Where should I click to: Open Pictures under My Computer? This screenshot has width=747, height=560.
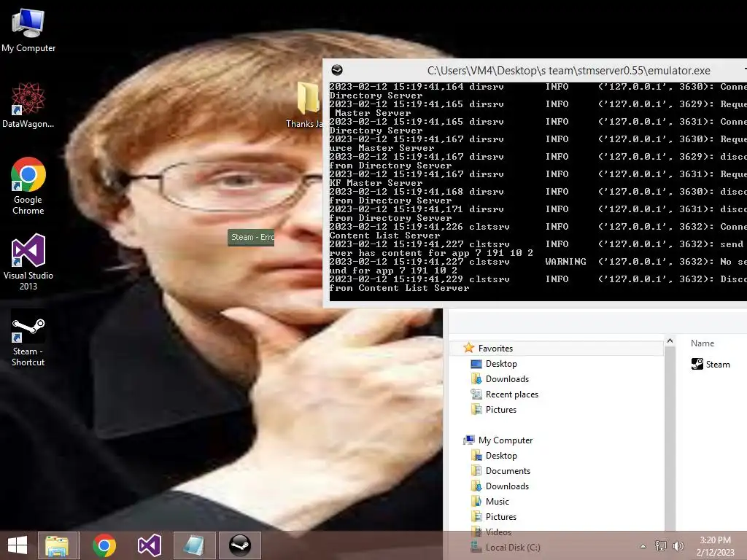point(501,517)
